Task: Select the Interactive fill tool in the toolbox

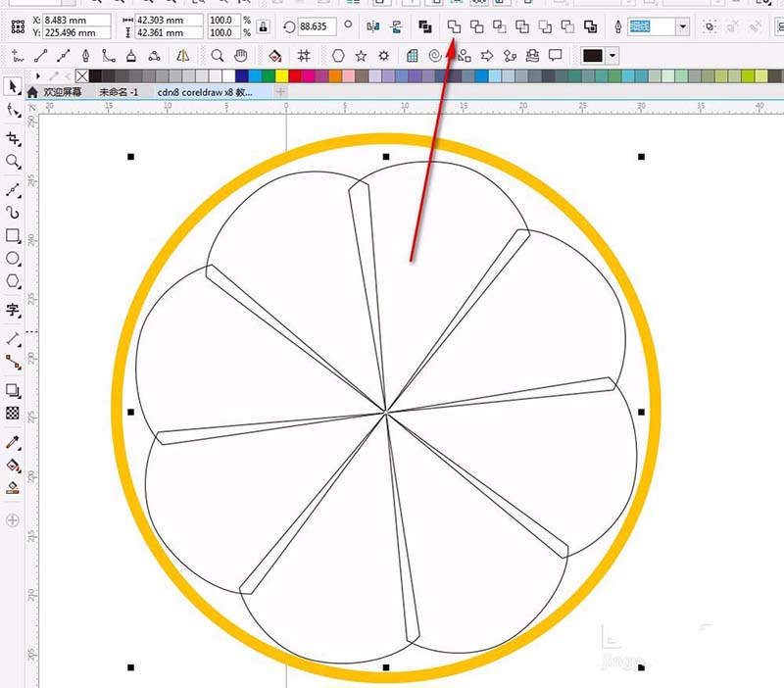Action: click(x=13, y=466)
